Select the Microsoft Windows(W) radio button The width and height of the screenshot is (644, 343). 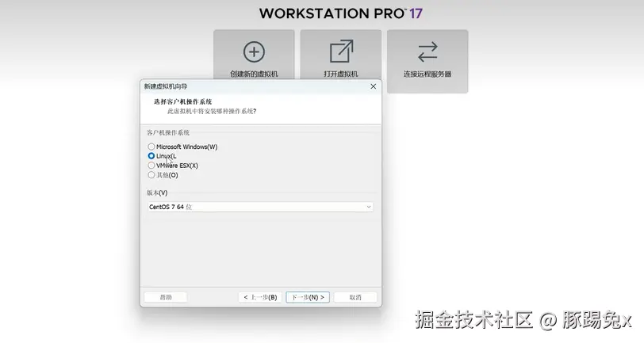click(151, 147)
